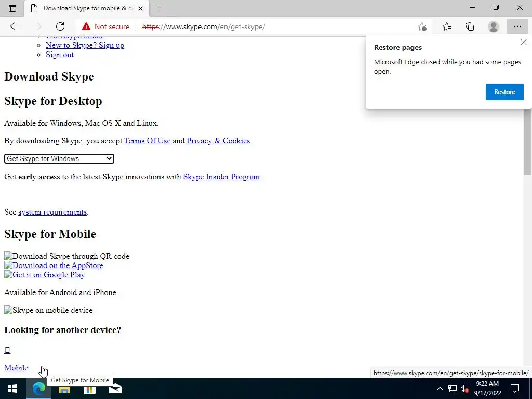Click the Mobile link
This screenshot has width=532, height=399.
[16, 368]
